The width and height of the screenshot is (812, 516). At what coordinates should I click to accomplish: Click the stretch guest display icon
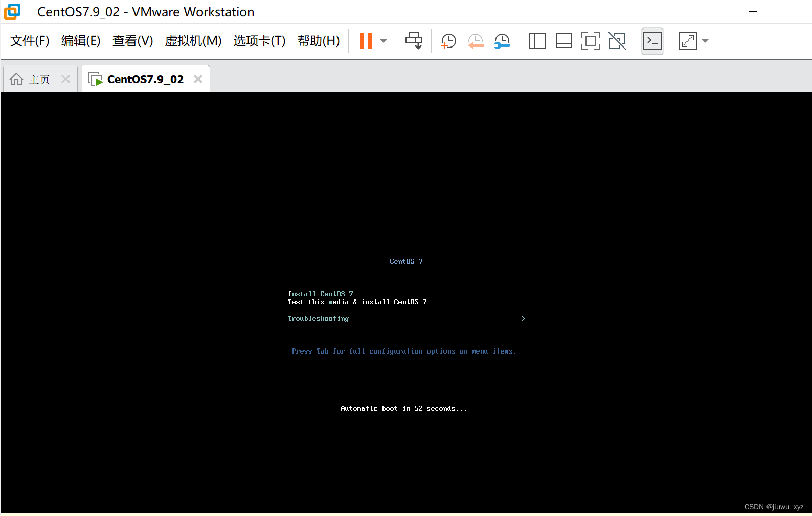687,41
